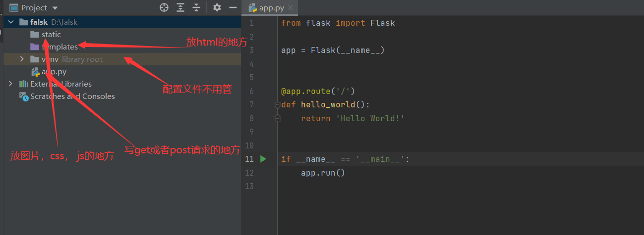The width and height of the screenshot is (644, 235).
Task: Open app.py in project tree
Action: pos(54,72)
